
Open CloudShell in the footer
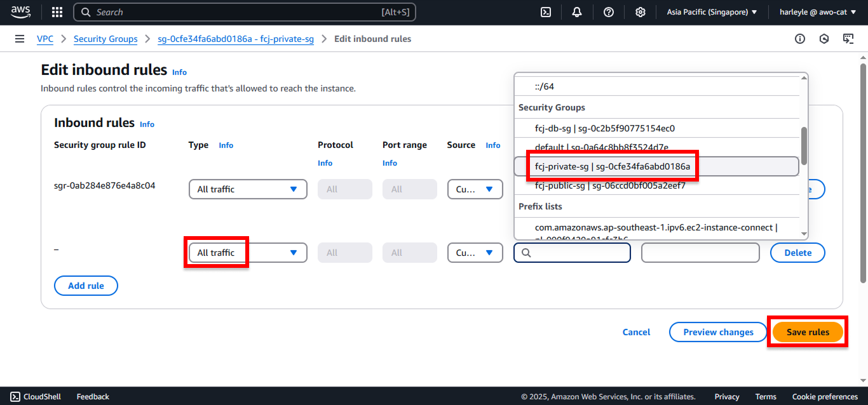[x=36, y=397]
